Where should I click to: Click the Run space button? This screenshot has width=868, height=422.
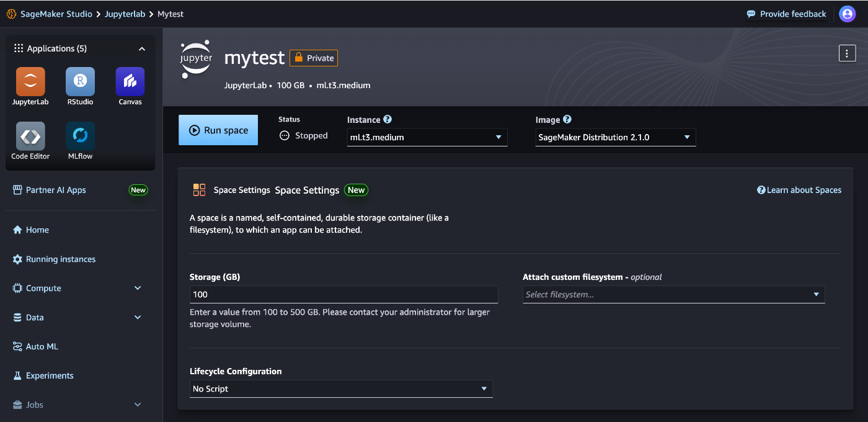218,130
